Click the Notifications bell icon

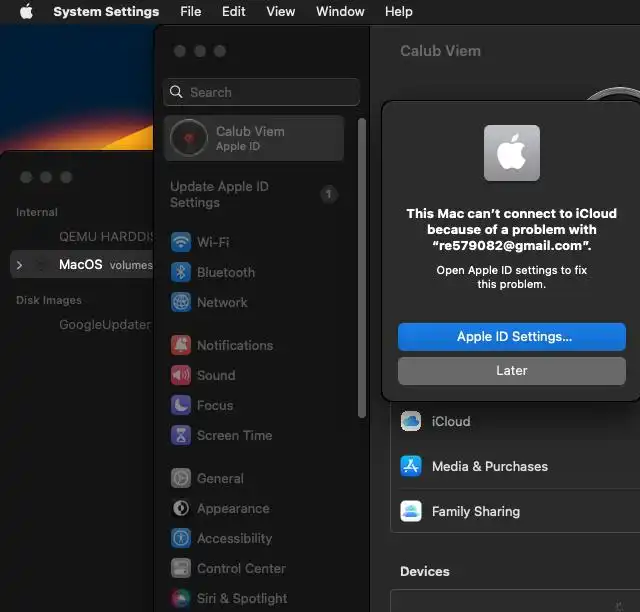click(181, 345)
